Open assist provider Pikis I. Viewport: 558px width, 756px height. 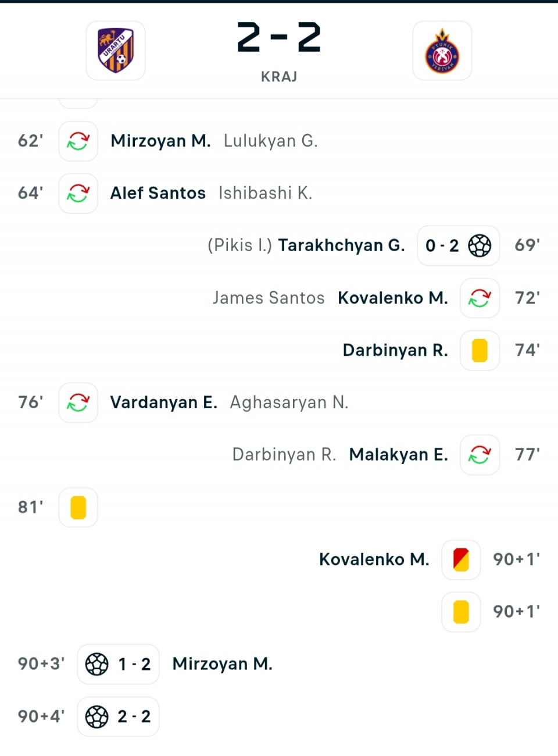(x=239, y=245)
